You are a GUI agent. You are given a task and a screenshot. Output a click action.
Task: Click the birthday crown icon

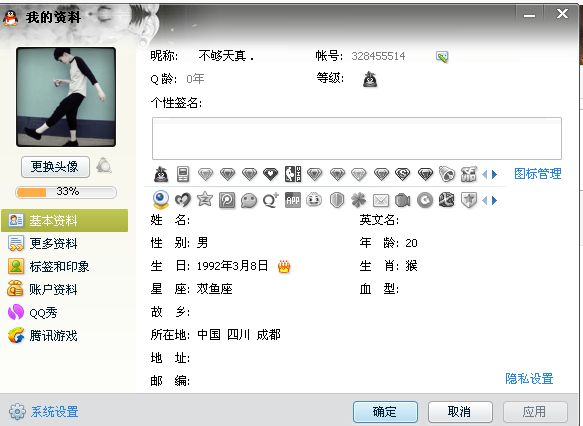tap(284, 266)
